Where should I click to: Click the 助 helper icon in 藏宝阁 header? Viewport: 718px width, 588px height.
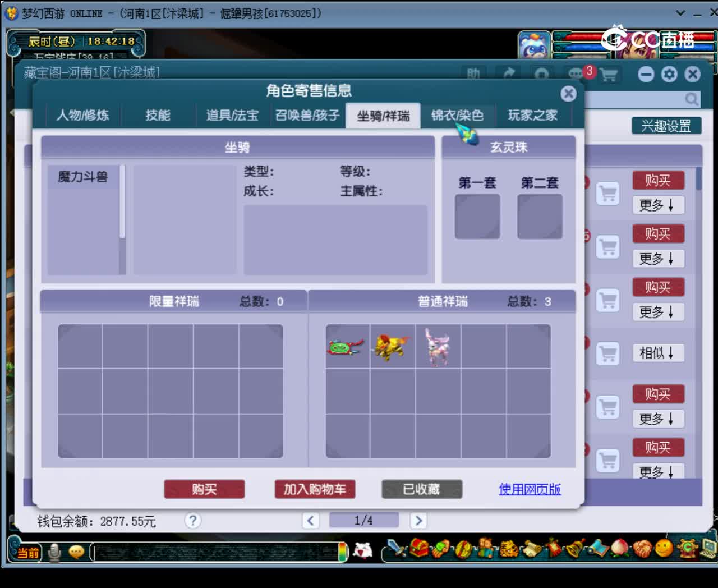point(473,74)
